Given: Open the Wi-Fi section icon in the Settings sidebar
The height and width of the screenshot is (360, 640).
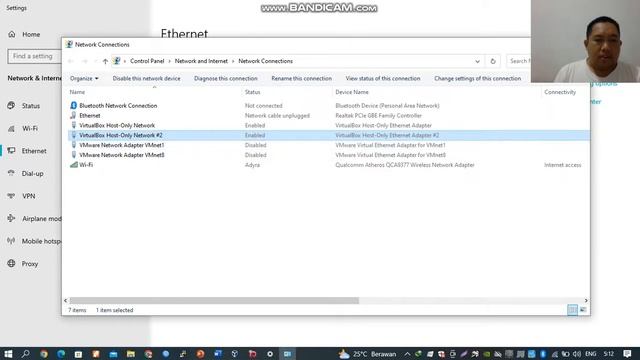Looking at the screenshot, I should coord(11,128).
